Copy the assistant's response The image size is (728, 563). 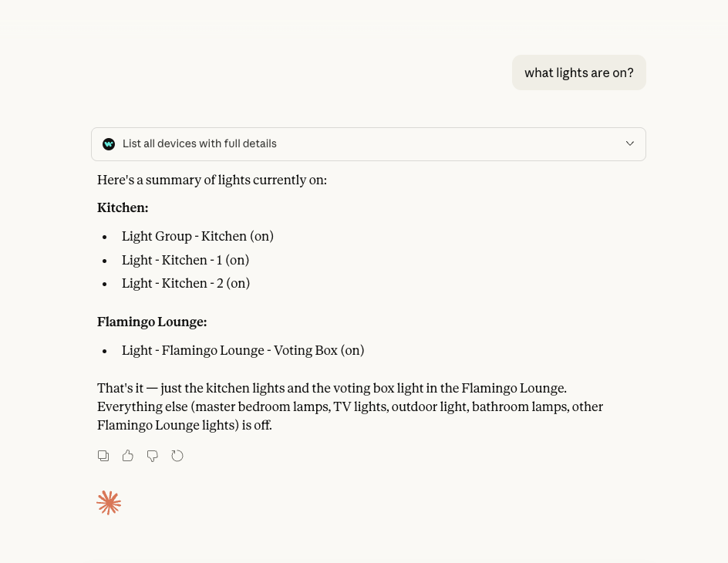click(x=103, y=456)
